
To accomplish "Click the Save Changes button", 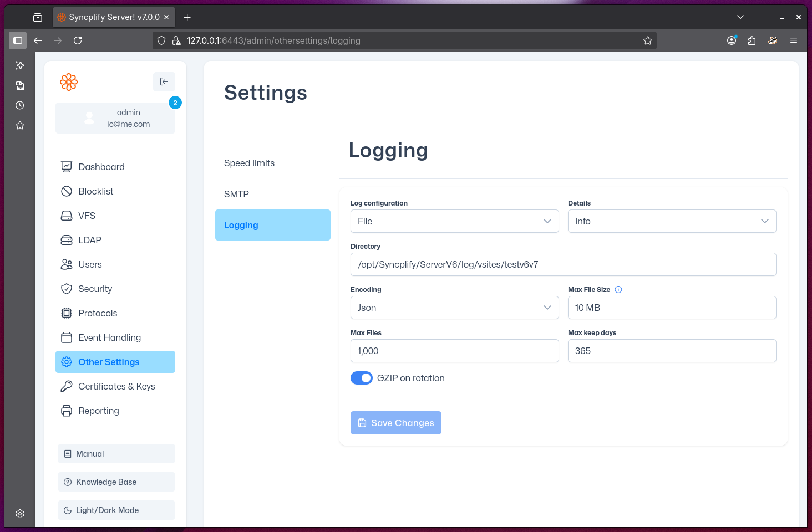I will pos(395,422).
